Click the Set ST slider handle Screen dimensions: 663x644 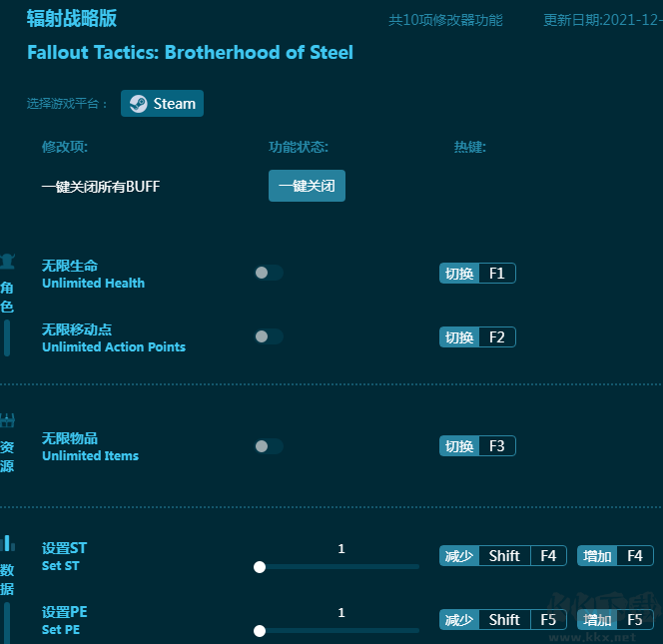tap(260, 567)
